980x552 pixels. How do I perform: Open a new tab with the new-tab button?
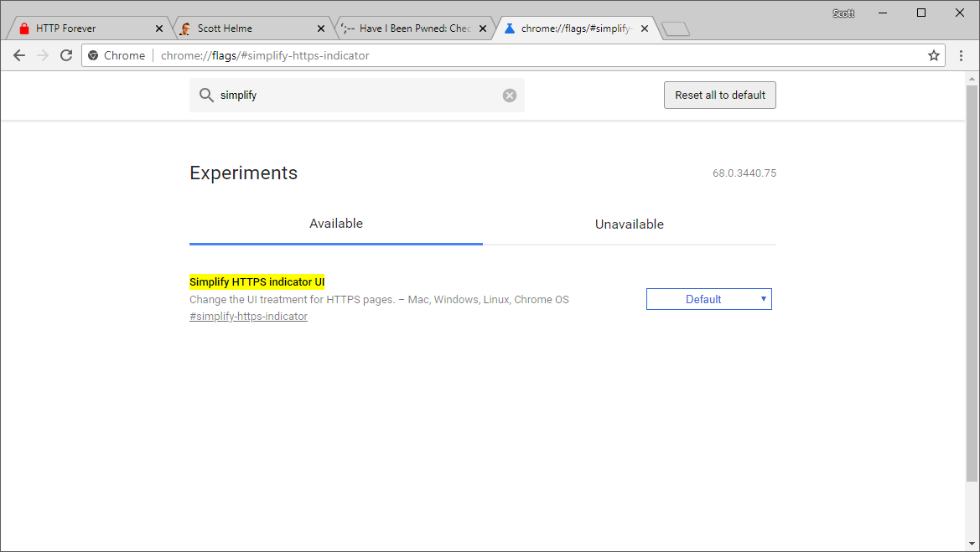click(x=675, y=29)
